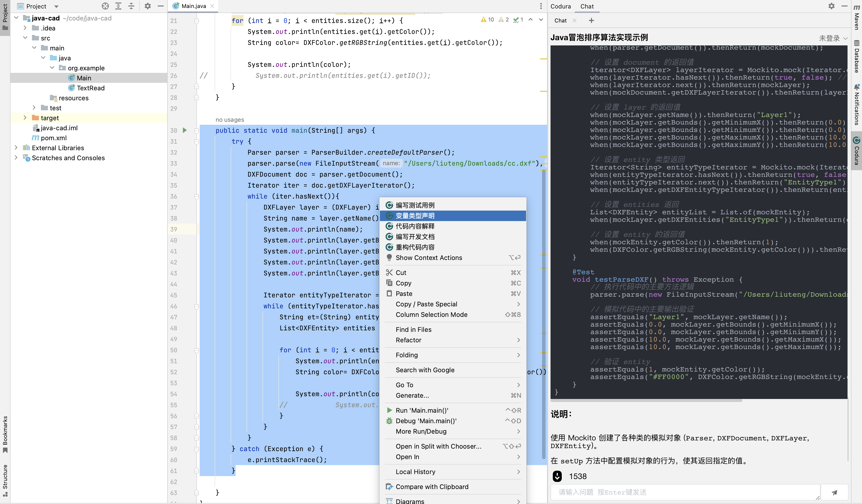Viewport: 862px width, 504px height.
Task: Open editor tabs more options menu
Action: pyautogui.click(x=541, y=6)
